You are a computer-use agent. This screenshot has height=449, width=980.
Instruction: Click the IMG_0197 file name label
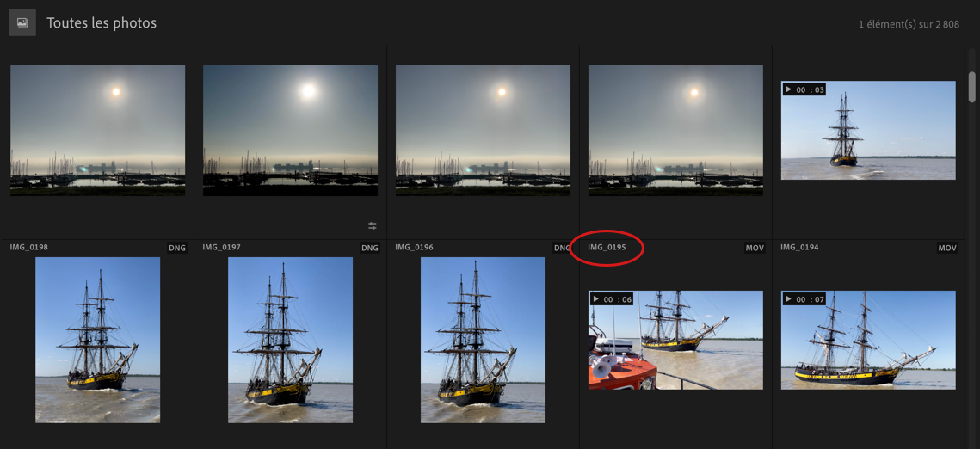pos(221,247)
